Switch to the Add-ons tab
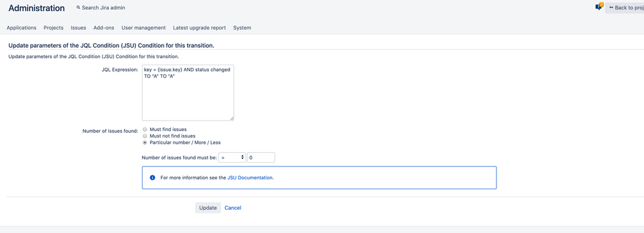The width and height of the screenshot is (644, 233). pos(104,28)
